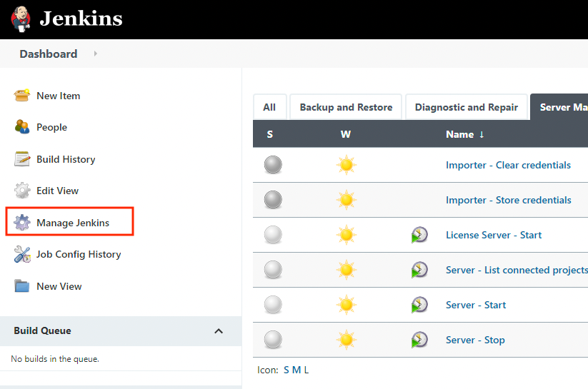The height and width of the screenshot is (389, 588).
Task: Click weather sun for Server - List connected projects
Action: (x=346, y=270)
